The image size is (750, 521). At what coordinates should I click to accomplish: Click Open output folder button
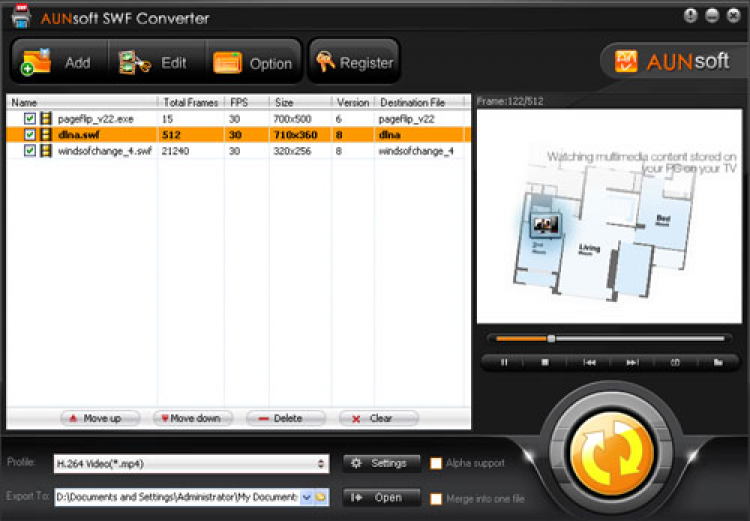point(382,498)
